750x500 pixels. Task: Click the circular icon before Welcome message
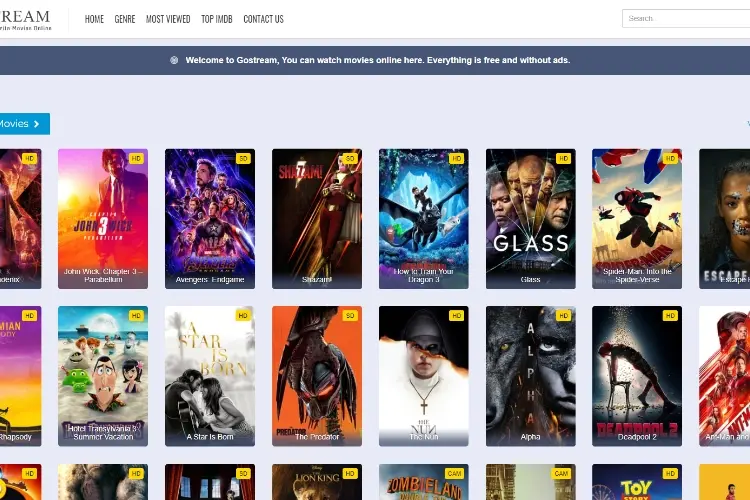(x=174, y=60)
